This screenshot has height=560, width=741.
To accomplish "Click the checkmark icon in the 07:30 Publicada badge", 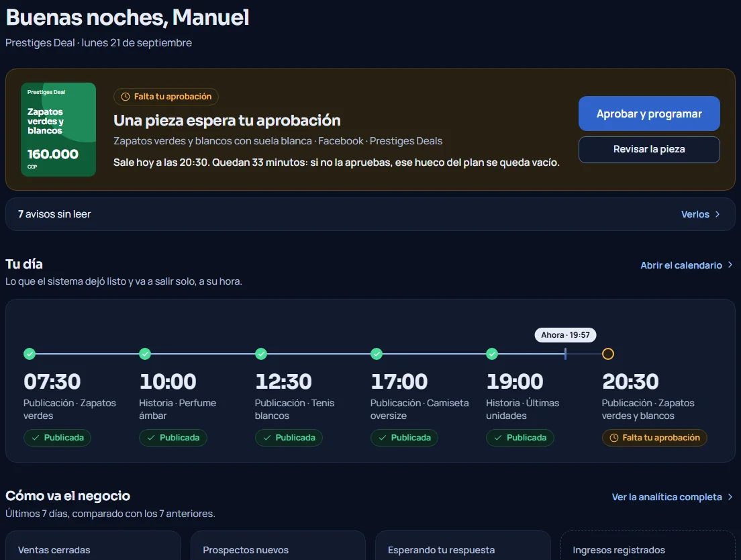I will click(36, 438).
